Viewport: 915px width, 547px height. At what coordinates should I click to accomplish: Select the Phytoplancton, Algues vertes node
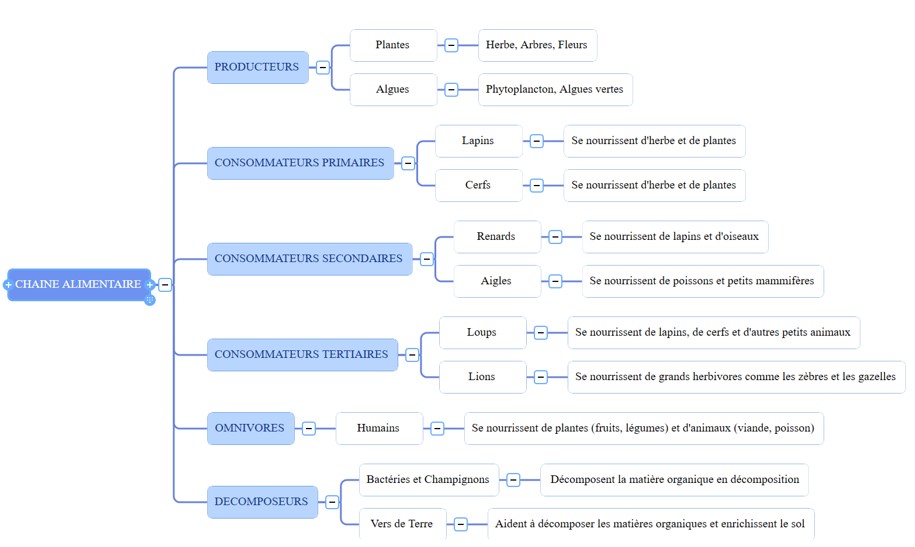tap(555, 89)
